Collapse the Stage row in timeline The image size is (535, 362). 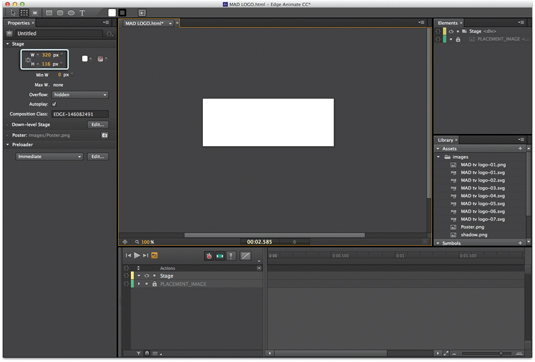click(x=139, y=276)
